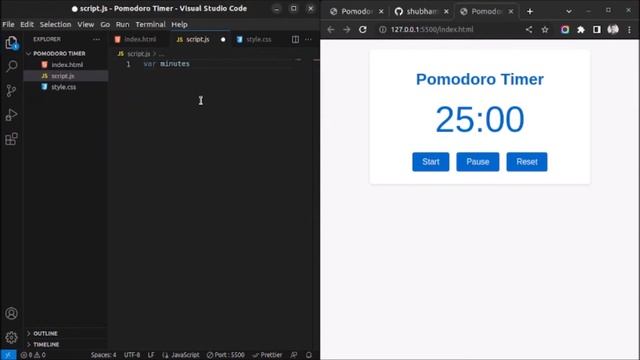Open the tab search dropdown arrow

pyautogui.click(x=569, y=11)
